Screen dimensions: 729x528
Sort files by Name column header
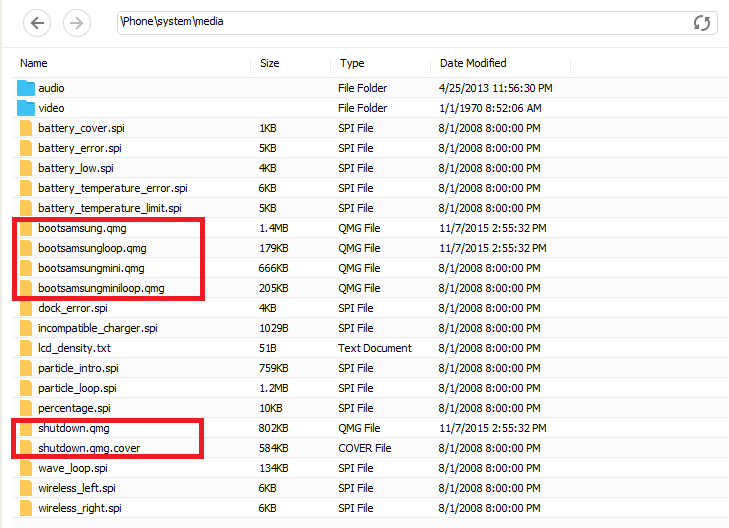click(34, 64)
